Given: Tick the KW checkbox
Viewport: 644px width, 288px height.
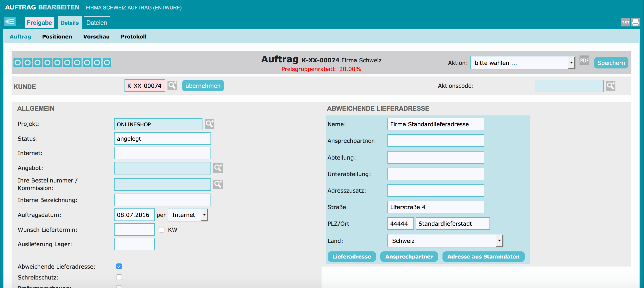Looking at the screenshot, I should (162, 230).
